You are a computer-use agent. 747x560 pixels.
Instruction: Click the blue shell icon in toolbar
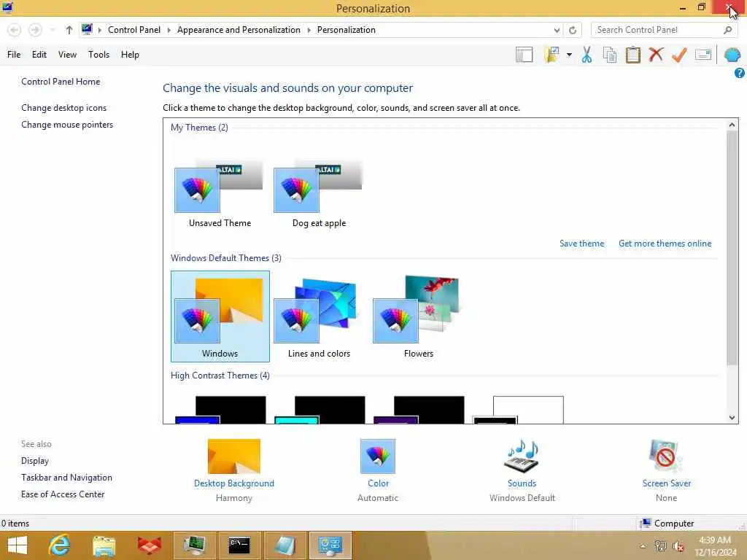pyautogui.click(x=732, y=55)
